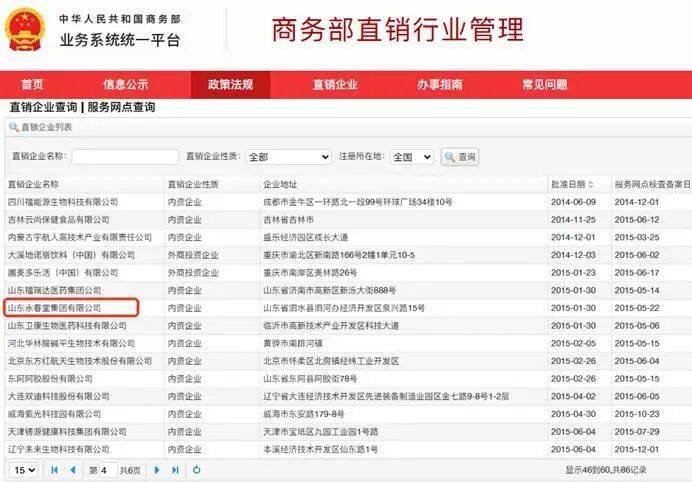Click approval date 2014-06-09
The image size is (692, 482).
coord(573,202)
